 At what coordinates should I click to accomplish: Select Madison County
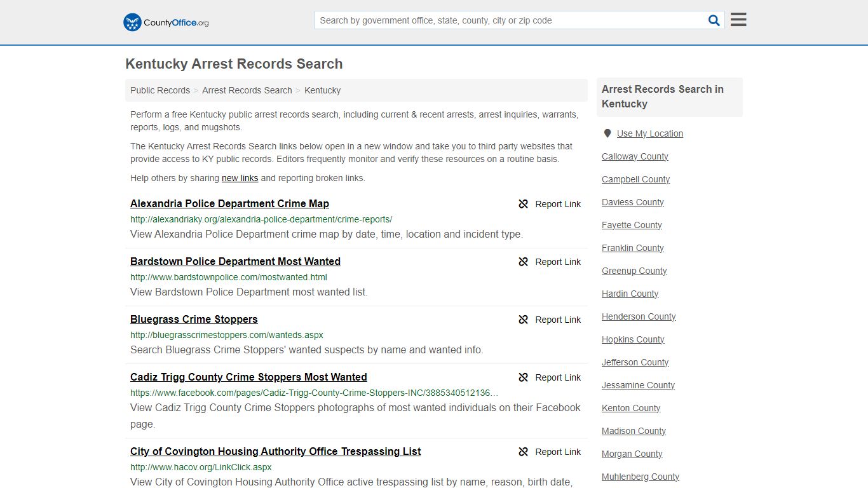coord(634,431)
